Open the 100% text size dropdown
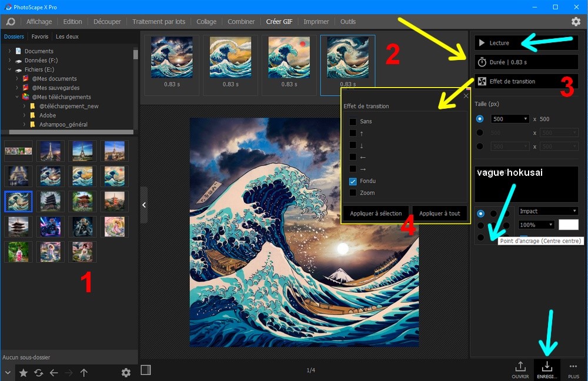 click(536, 225)
